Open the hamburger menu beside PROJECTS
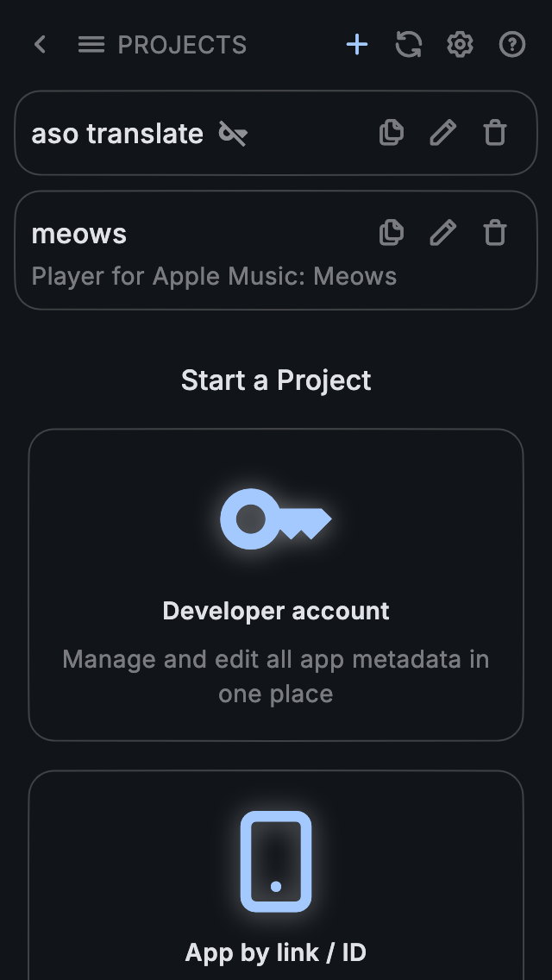552x980 pixels. (x=91, y=45)
